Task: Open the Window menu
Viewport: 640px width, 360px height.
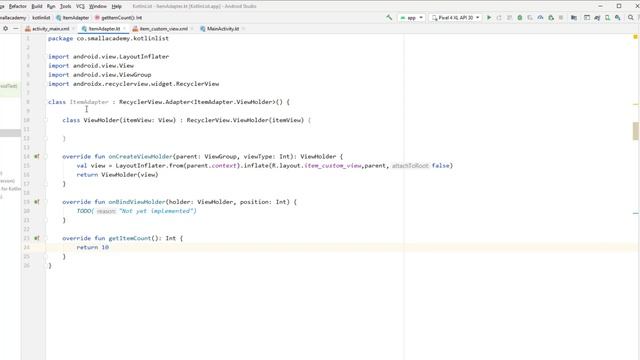Action: click(x=98, y=6)
